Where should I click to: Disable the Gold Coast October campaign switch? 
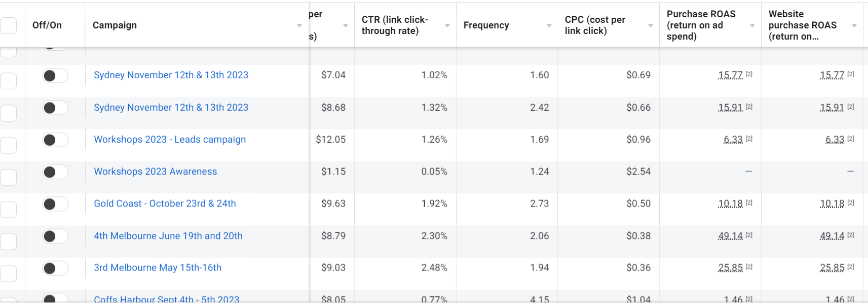coord(55,204)
